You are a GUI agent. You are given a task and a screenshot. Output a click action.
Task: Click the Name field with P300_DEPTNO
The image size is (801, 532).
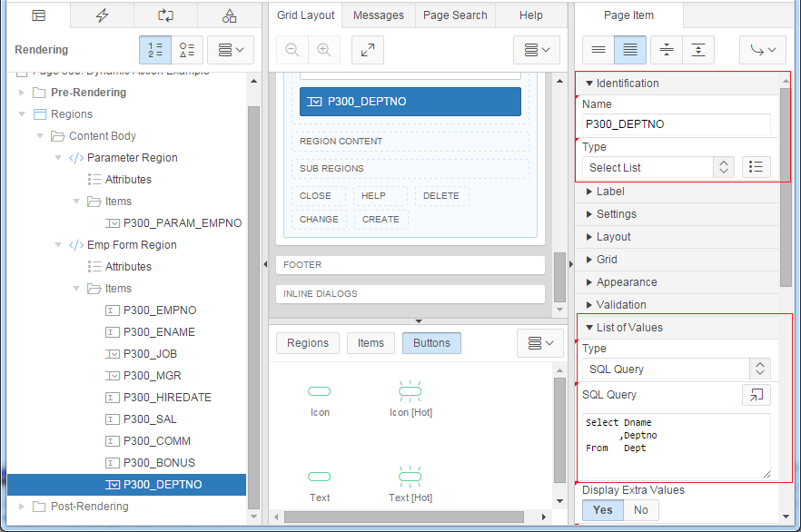click(x=677, y=124)
